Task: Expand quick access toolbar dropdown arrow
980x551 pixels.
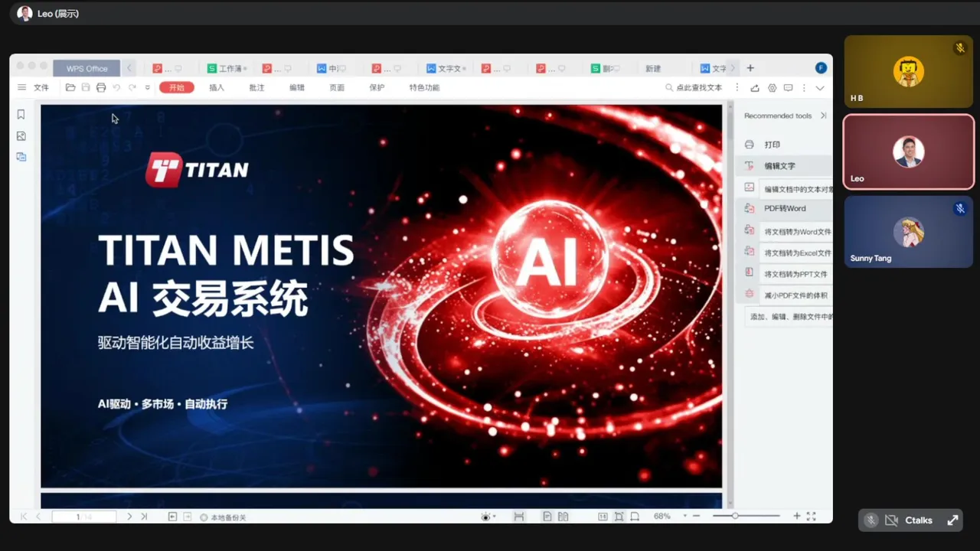Action: pos(147,88)
